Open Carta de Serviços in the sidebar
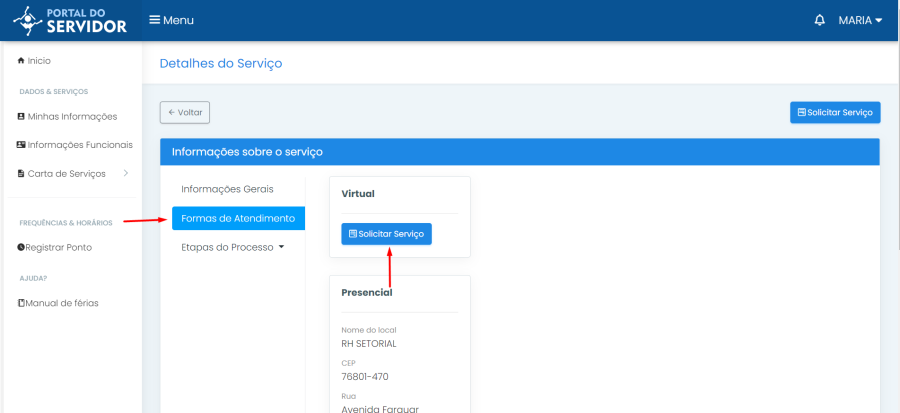 tap(61, 173)
